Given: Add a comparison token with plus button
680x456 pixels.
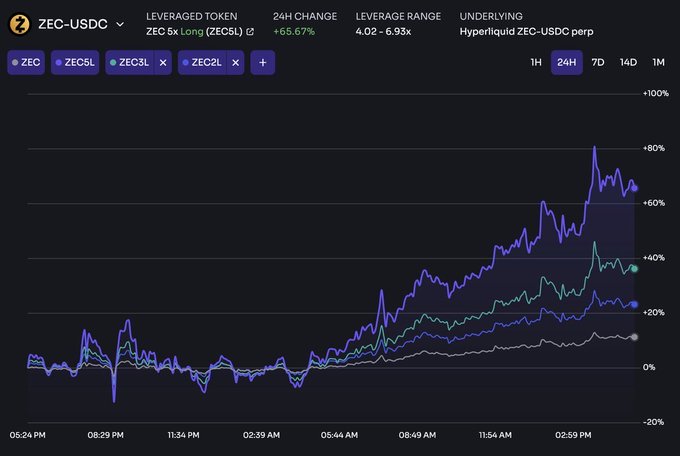Looking at the screenshot, I should [263, 62].
